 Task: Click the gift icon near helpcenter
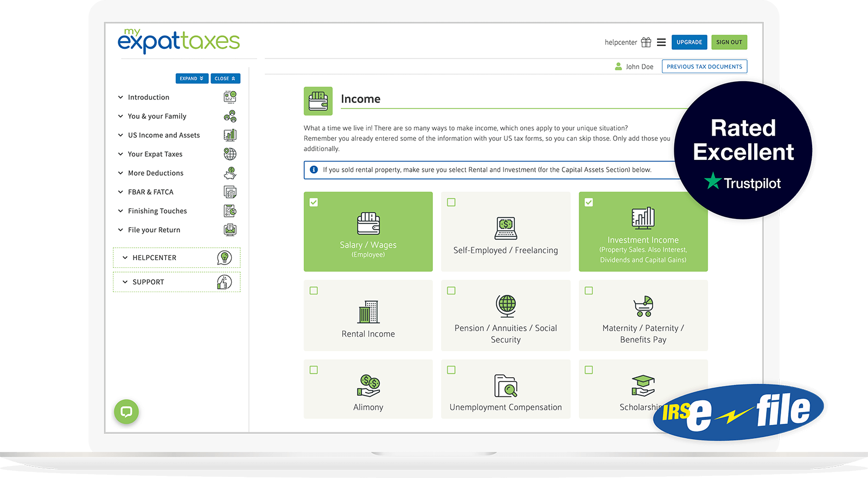646,42
